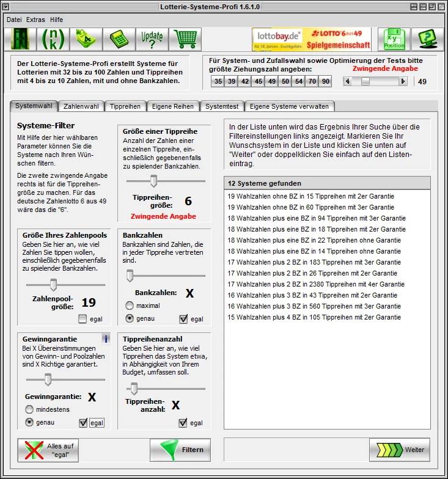Click the Zahlenpoolgröße slider handle
Viewport: 448px width, 479px height.
point(54,285)
